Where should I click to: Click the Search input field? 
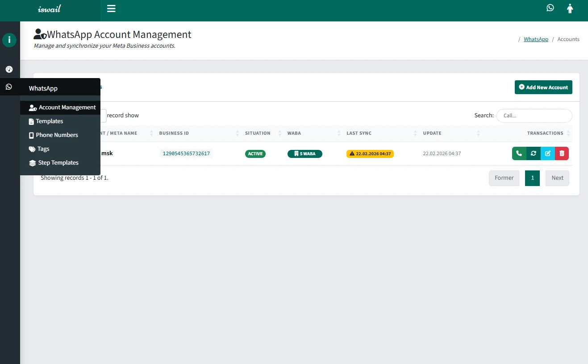click(534, 116)
